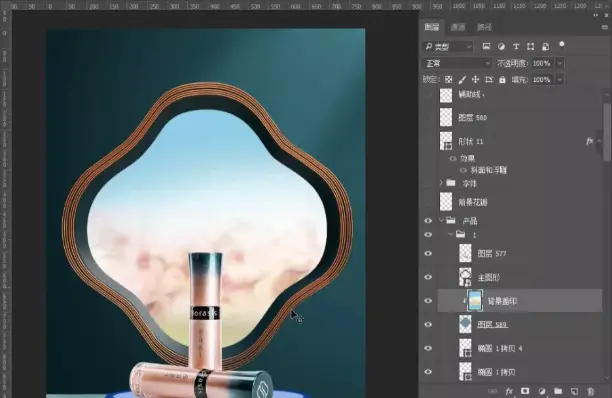The image size is (612, 398).
Task: Switch to the 通道 (Channels) tab
Action: [x=458, y=27]
